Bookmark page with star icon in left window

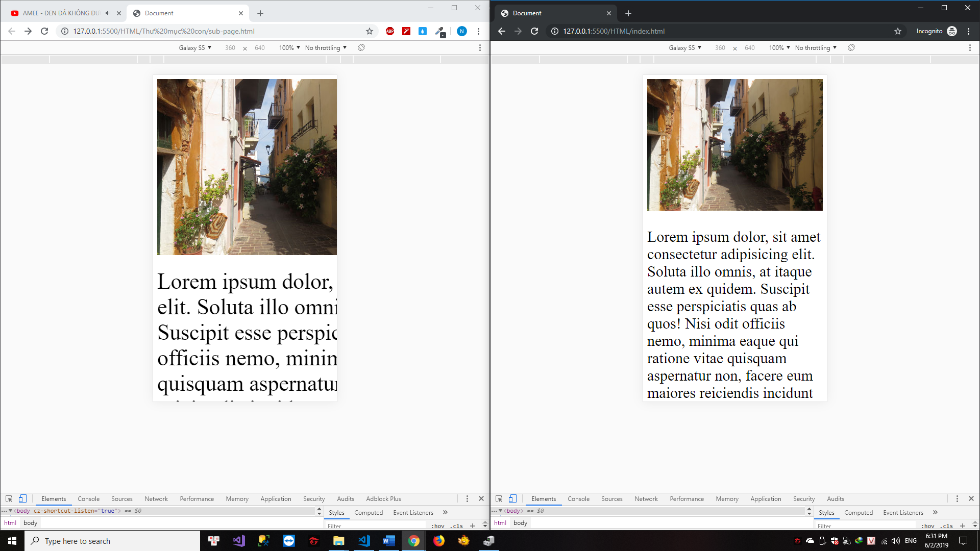(x=370, y=31)
